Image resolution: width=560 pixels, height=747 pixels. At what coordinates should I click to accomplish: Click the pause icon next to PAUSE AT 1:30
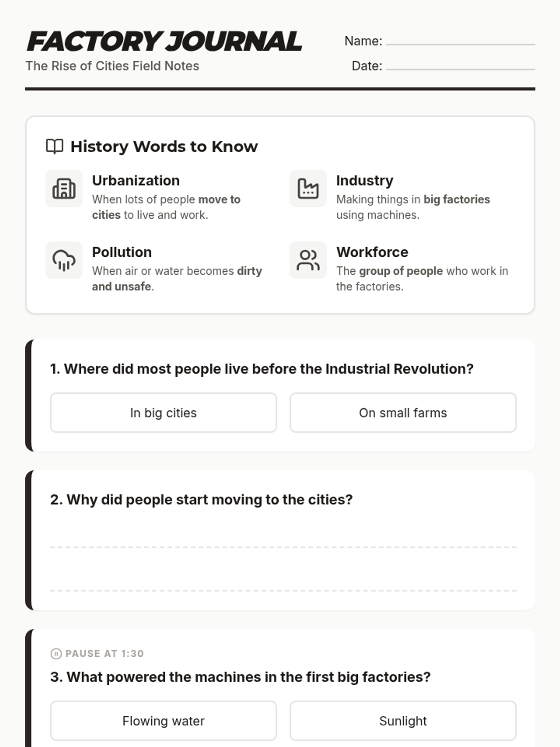point(56,654)
